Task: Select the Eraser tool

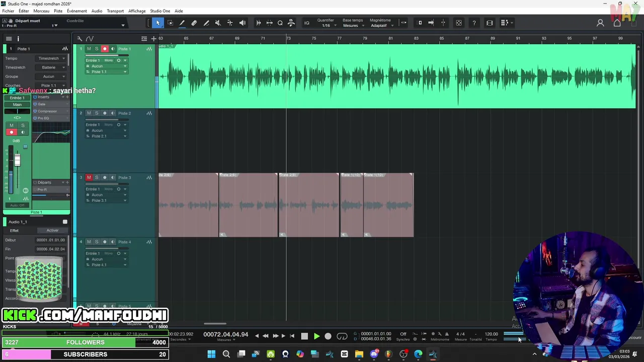Action: pyautogui.click(x=194, y=23)
